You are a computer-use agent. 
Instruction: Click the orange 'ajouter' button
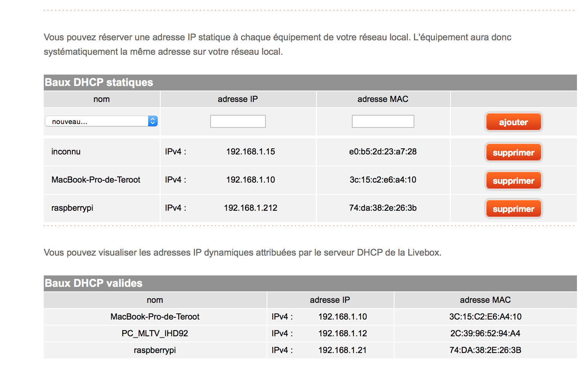(x=513, y=122)
